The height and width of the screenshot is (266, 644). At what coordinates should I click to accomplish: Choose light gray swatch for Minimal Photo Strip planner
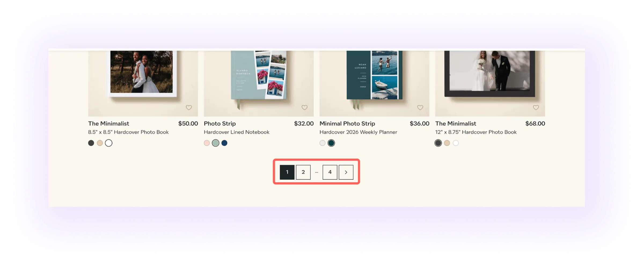[x=323, y=143]
